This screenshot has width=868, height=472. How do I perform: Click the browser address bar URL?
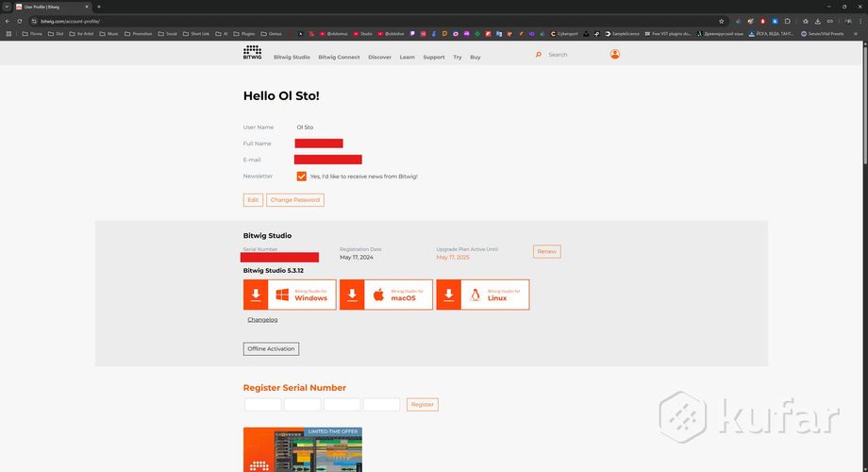point(71,21)
